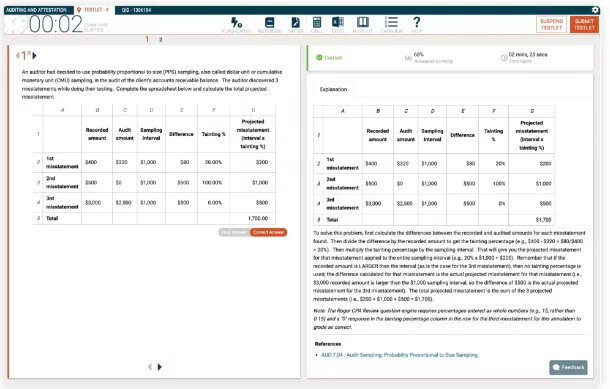Screen dimensions: 610x389
Task: Click Recorded amount $3,000 in question table
Action: tap(97, 203)
